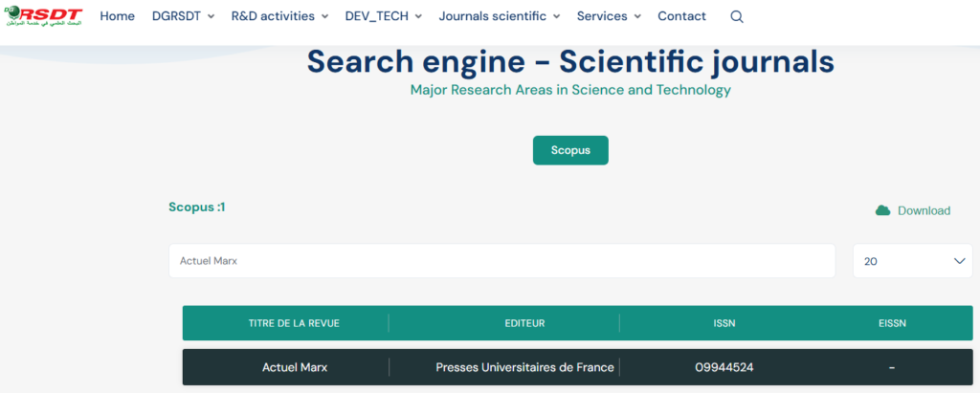Screen dimensions: 980x393
Task: Go to the Home page
Action: 118,16
